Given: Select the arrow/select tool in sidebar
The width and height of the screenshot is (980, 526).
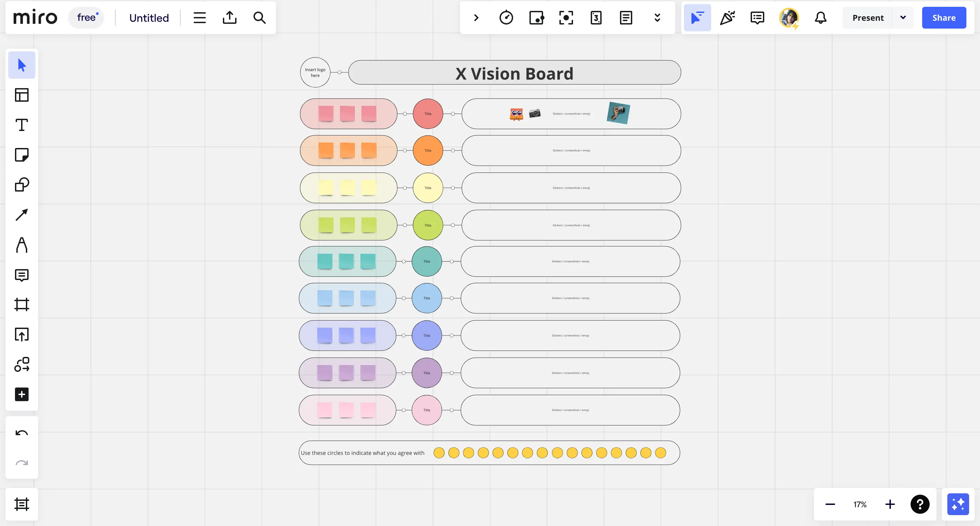Looking at the screenshot, I should click(x=21, y=65).
